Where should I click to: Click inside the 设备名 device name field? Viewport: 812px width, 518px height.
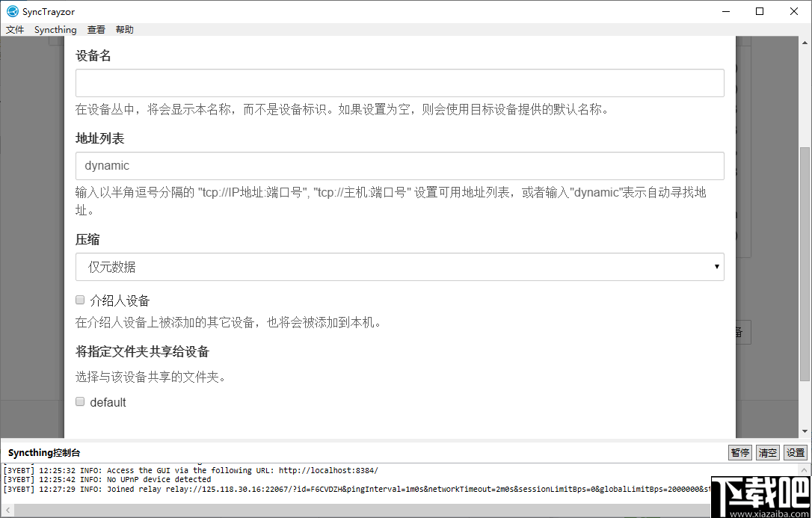[399, 83]
